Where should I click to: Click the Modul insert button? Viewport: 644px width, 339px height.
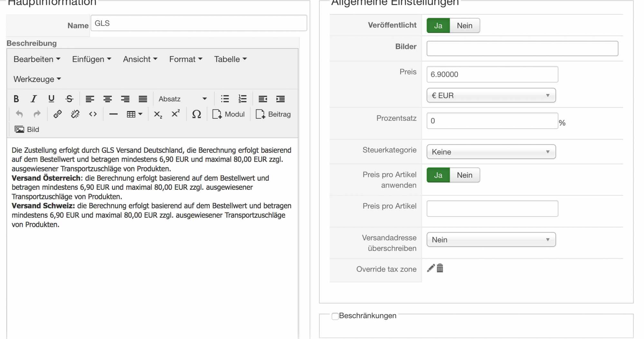click(x=229, y=114)
